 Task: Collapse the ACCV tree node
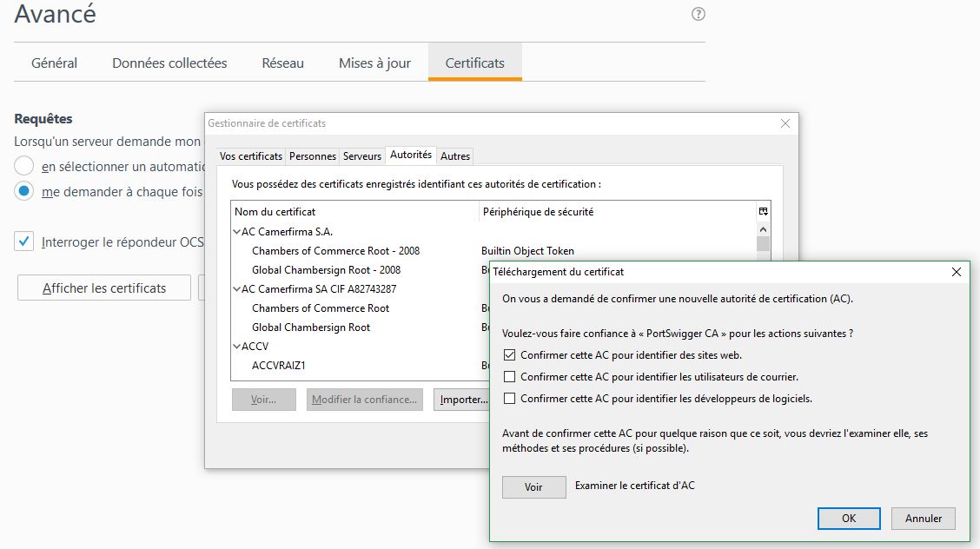pos(237,347)
